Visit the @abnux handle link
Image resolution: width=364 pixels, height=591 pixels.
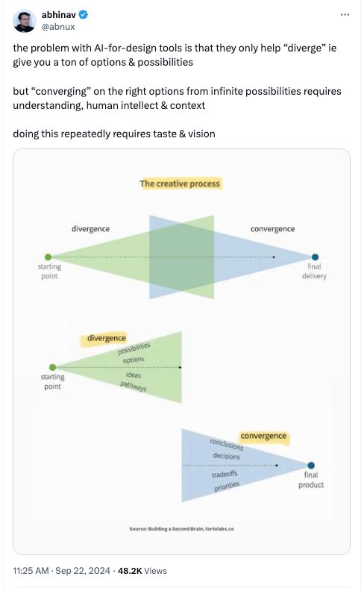point(58,27)
